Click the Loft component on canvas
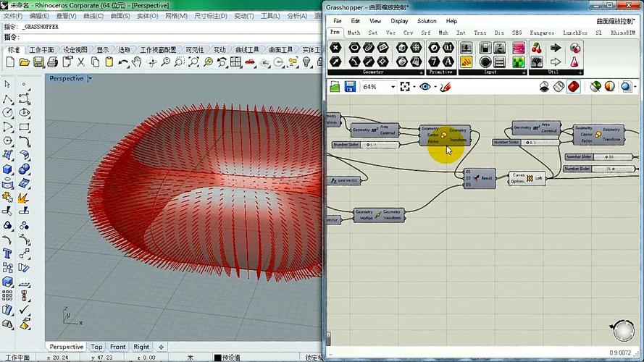The image size is (644, 362). click(527, 178)
